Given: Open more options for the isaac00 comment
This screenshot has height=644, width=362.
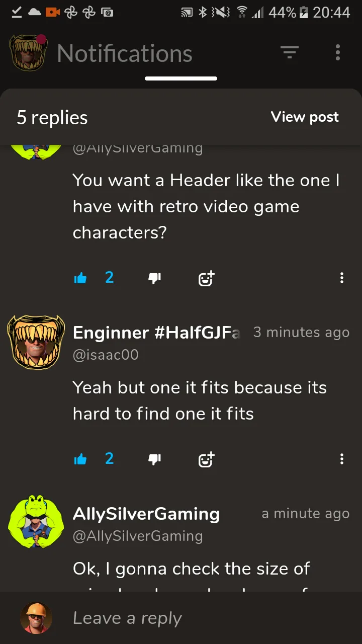Looking at the screenshot, I should click(342, 459).
